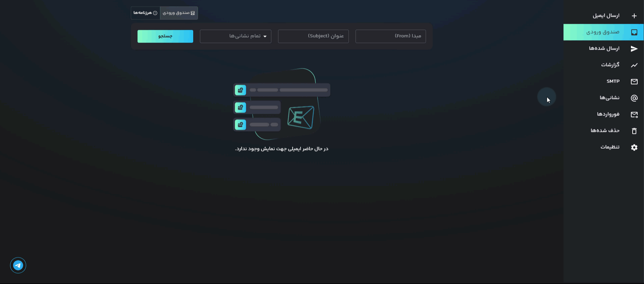
Task: Click the reports chart line icon
Action: pyautogui.click(x=634, y=65)
